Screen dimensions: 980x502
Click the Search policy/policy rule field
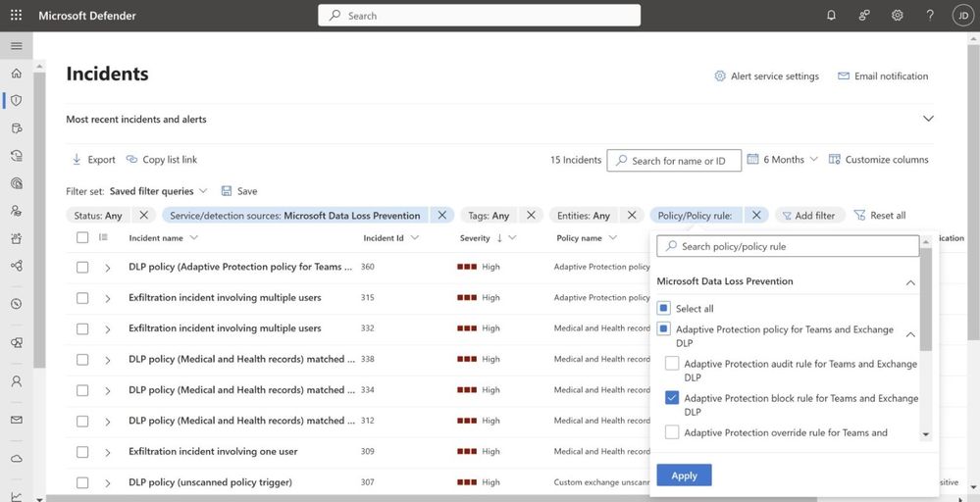click(788, 246)
